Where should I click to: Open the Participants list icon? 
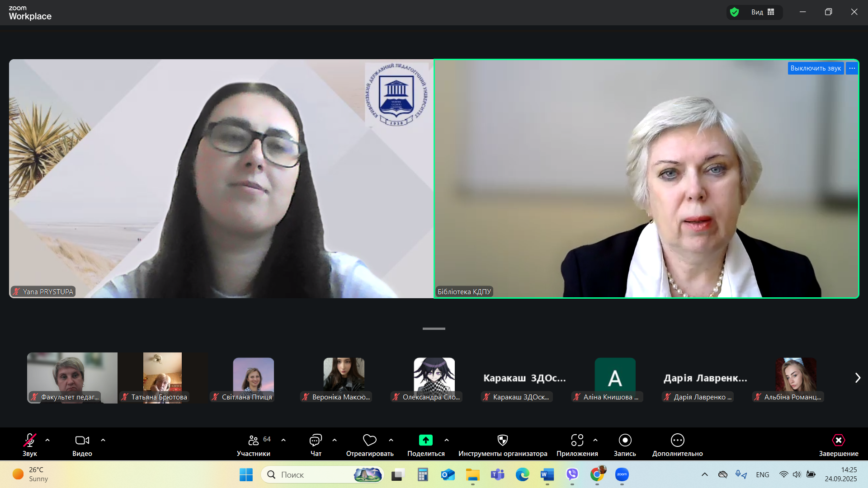[254, 440]
